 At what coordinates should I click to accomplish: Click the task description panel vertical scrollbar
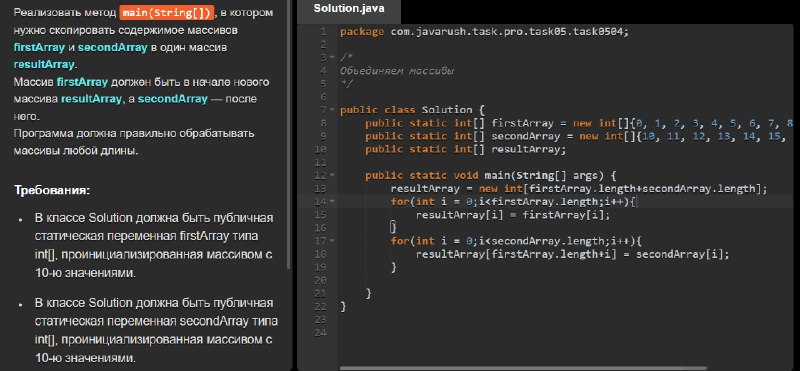click(289, 134)
